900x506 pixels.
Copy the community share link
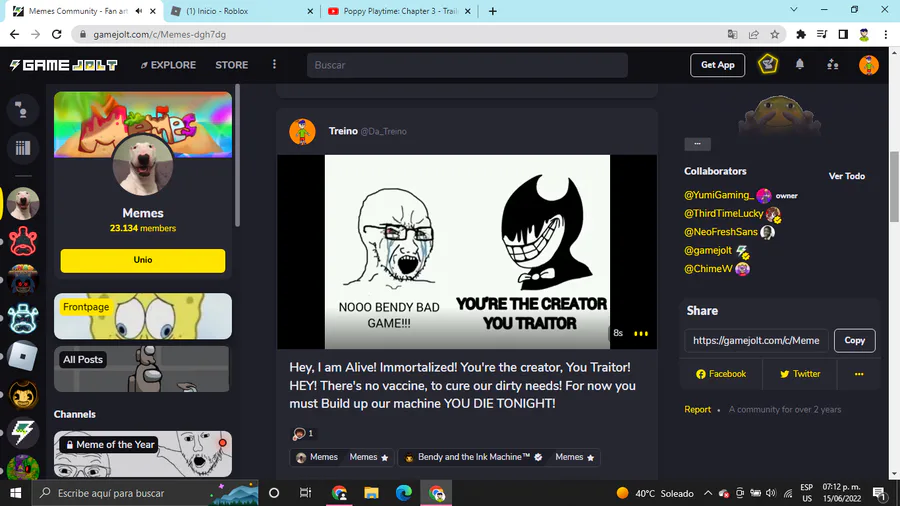(854, 340)
